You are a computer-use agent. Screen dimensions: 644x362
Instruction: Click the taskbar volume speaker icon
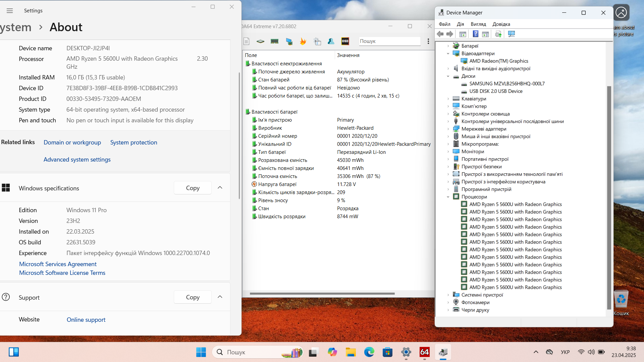tap(591, 352)
